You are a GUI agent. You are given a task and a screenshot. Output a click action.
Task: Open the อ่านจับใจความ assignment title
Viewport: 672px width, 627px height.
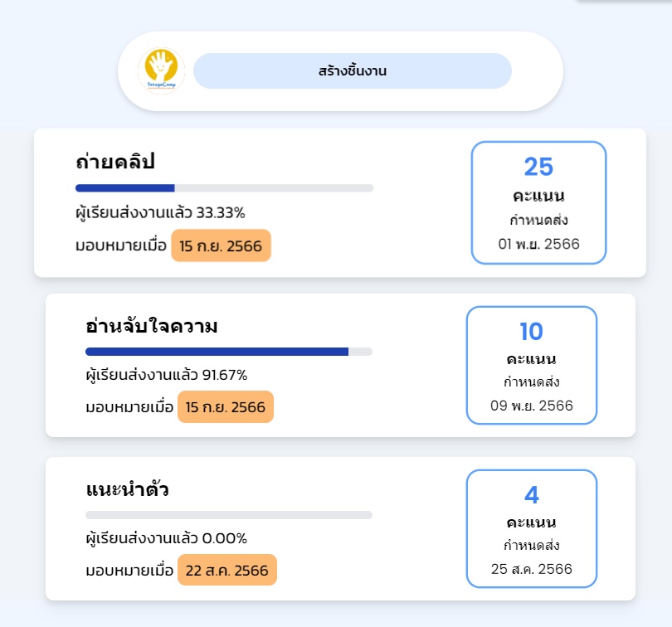pyautogui.click(x=151, y=326)
